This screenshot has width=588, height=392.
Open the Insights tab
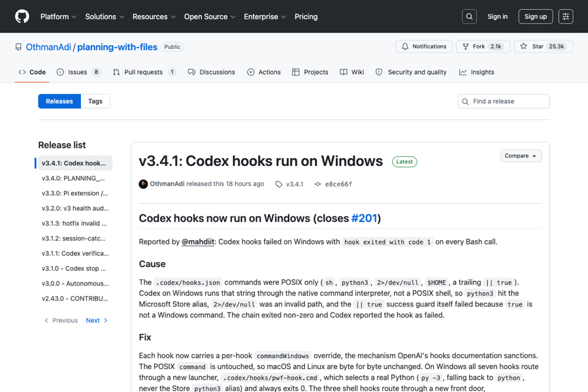click(477, 72)
